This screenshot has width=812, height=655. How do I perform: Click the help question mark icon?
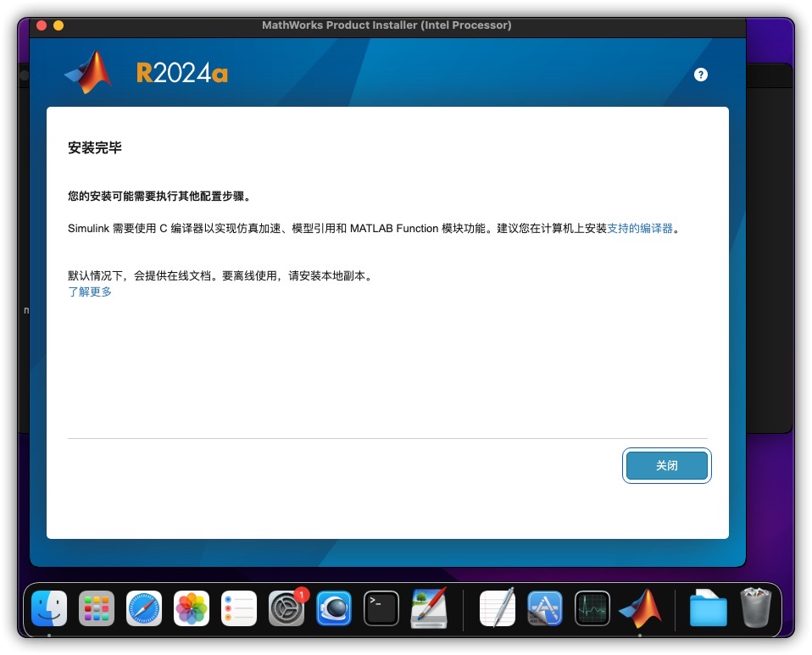701,75
